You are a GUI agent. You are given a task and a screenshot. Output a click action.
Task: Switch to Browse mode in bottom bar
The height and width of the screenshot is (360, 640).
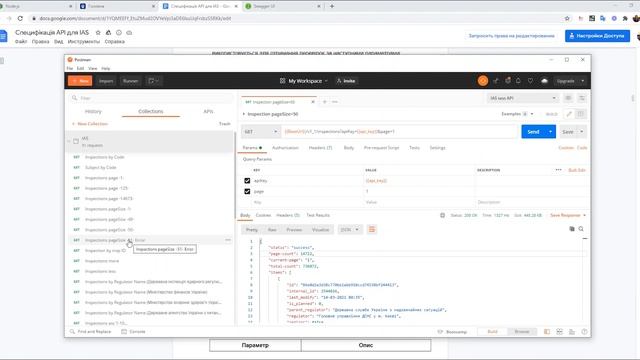click(522, 331)
